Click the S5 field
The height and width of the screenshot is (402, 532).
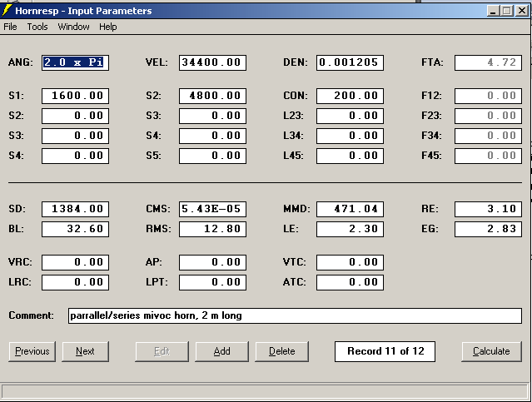tap(213, 156)
